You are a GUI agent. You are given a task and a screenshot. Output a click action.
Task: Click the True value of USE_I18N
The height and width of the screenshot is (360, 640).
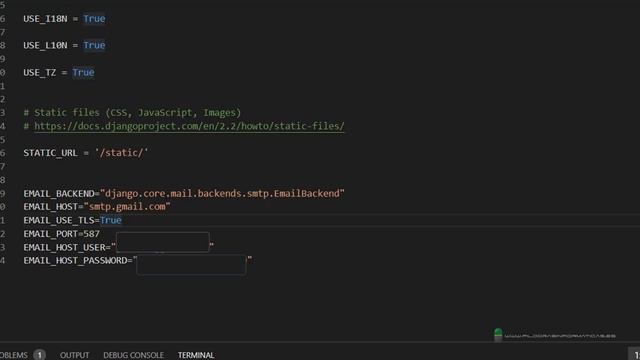(x=94, y=19)
